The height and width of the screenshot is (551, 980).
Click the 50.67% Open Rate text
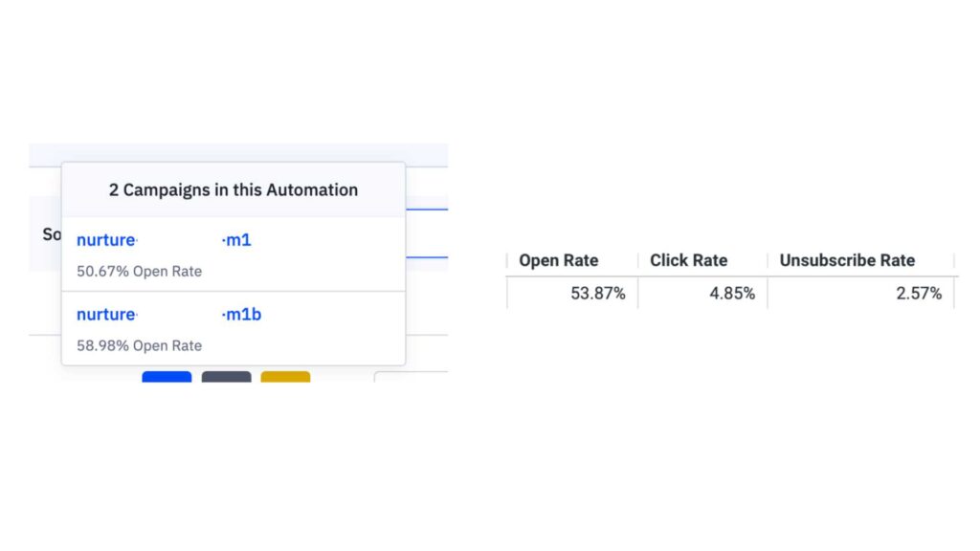(139, 271)
